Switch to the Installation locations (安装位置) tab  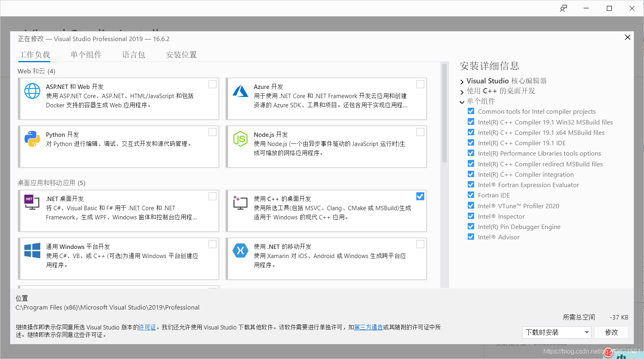181,55
